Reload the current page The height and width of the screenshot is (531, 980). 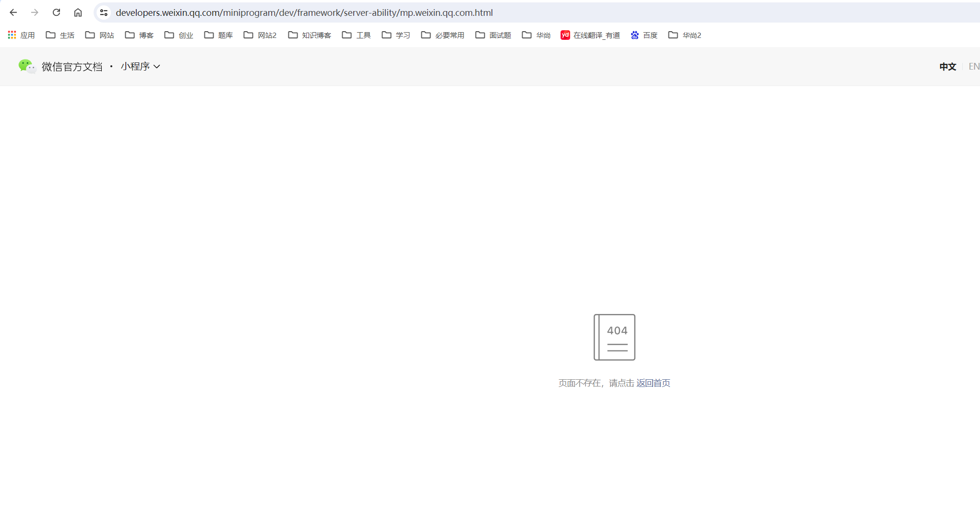[x=56, y=12]
